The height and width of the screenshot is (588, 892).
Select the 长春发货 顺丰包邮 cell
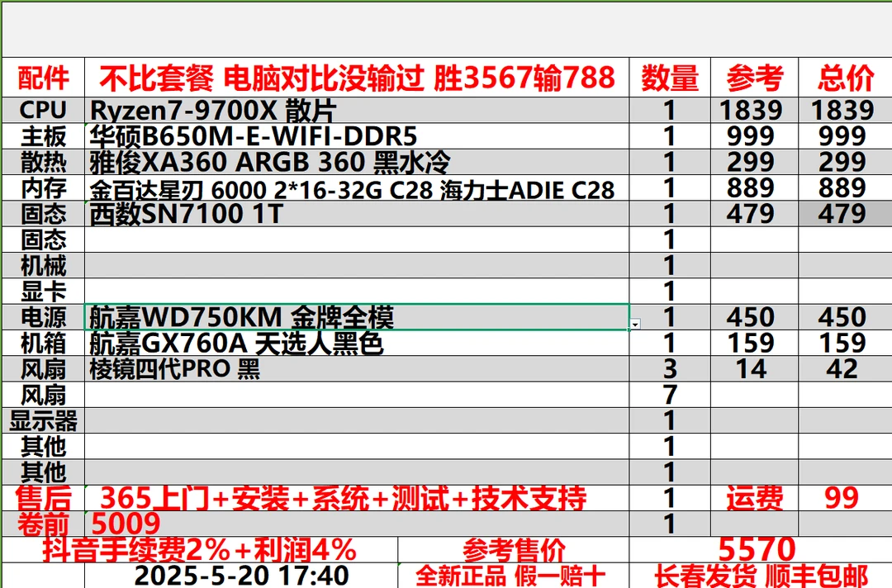[752, 571]
